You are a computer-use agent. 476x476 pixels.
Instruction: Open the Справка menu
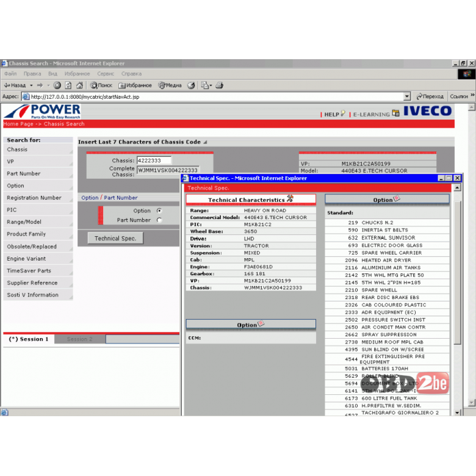pyautogui.click(x=131, y=74)
